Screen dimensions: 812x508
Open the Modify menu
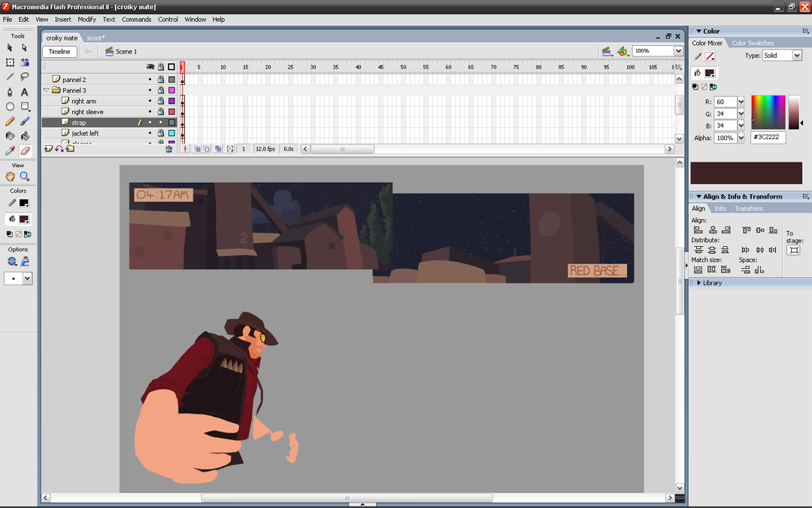tap(86, 20)
